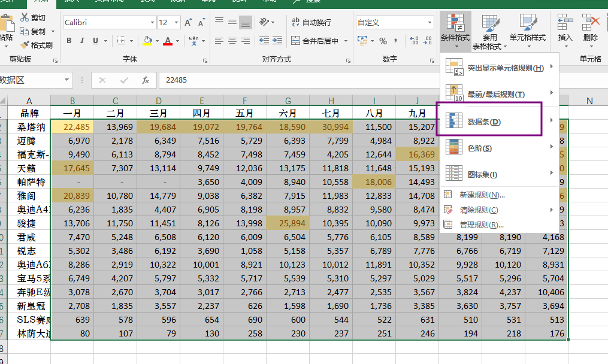Align text right

click(x=246, y=41)
